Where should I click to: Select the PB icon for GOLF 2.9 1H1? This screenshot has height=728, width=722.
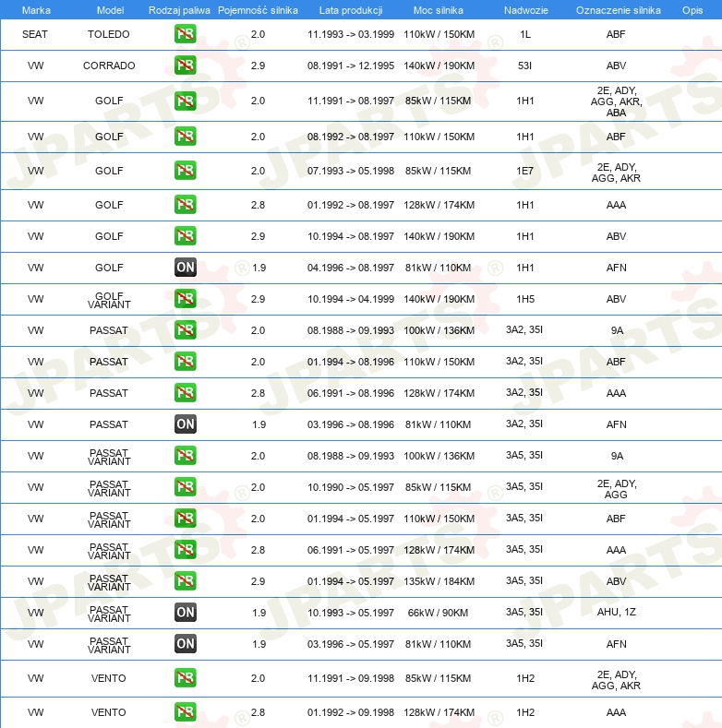pos(186,236)
